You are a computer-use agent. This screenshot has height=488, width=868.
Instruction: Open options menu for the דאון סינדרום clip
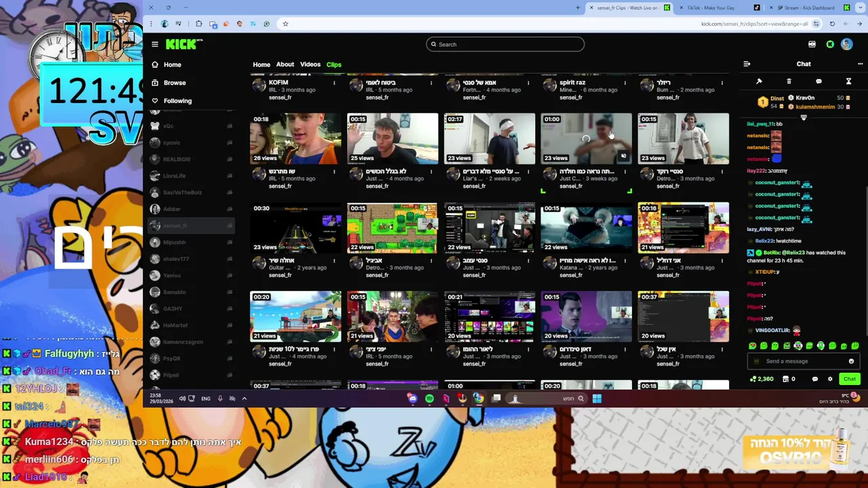[x=625, y=349]
